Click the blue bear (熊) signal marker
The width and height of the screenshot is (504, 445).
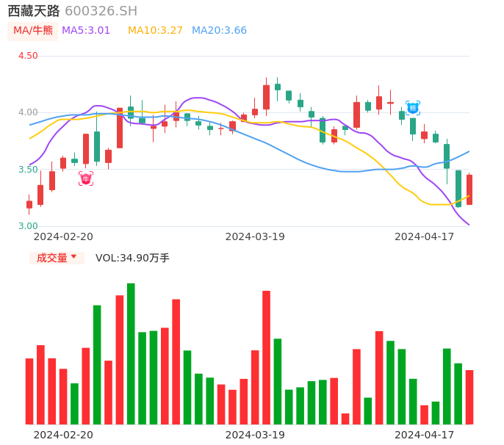[x=413, y=108]
